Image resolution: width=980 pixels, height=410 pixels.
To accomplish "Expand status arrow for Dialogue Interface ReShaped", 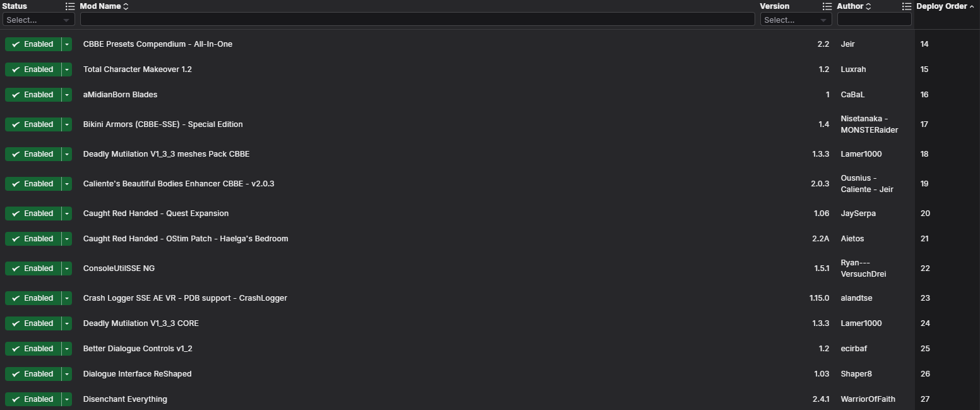I will point(67,374).
